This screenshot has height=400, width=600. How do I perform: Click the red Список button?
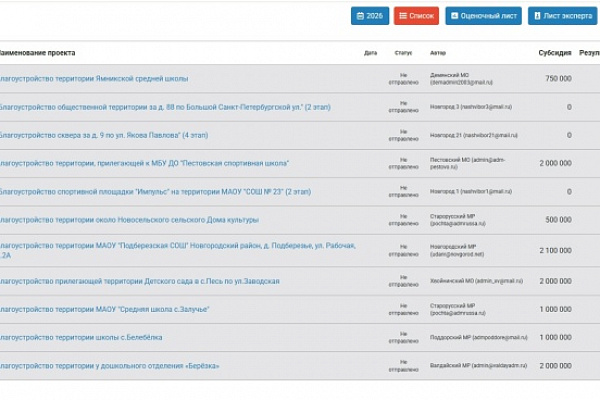[416, 16]
